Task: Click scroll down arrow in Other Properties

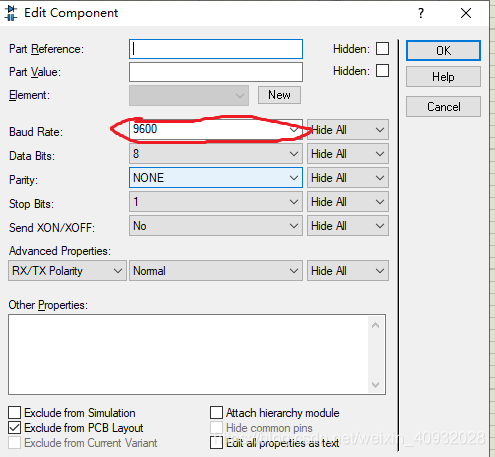Action: pos(375,385)
